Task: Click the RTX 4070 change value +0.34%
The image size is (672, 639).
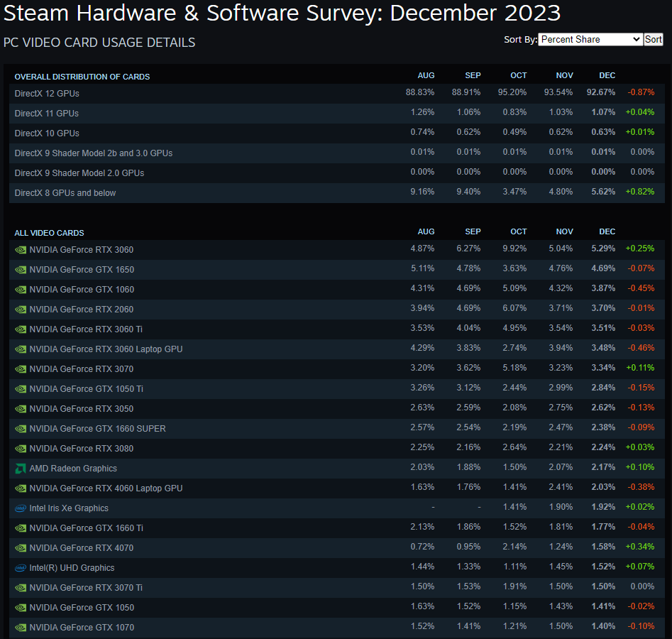Action: (x=640, y=547)
